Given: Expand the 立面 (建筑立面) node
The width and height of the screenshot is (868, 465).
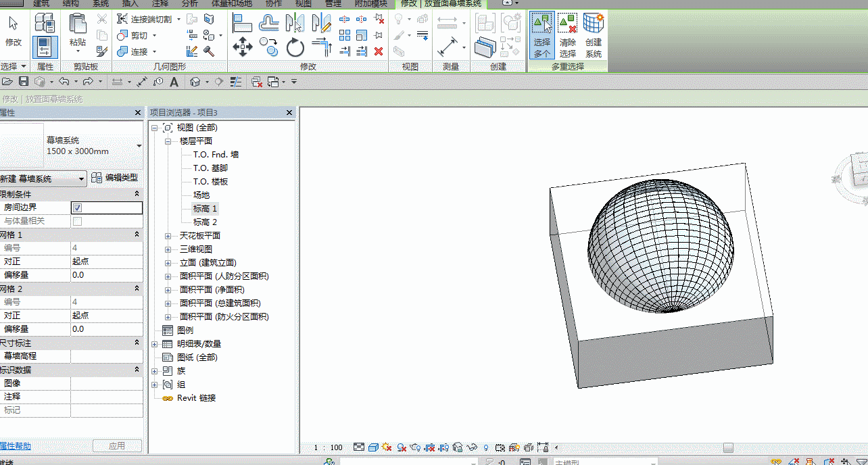Looking at the screenshot, I should point(168,263).
